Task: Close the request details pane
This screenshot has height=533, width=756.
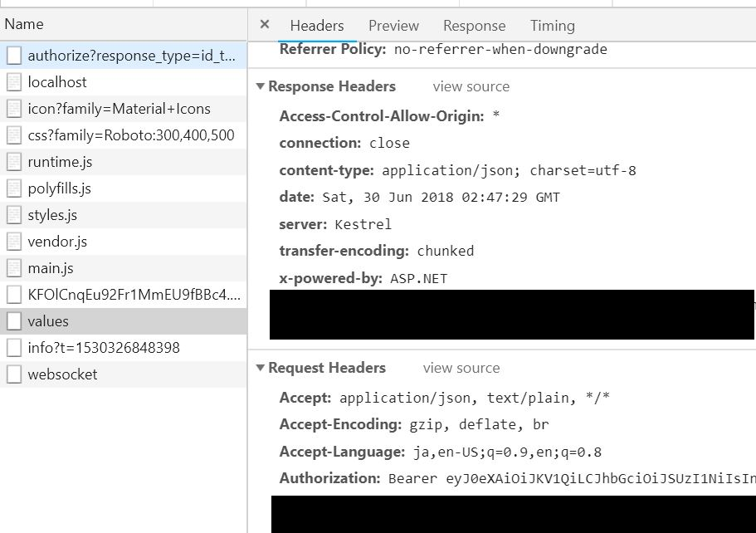Action: [x=264, y=24]
